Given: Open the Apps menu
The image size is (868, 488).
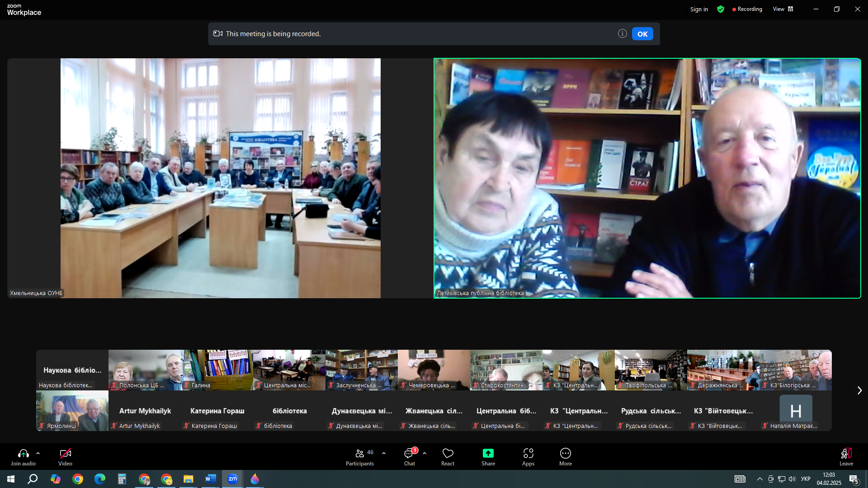Looking at the screenshot, I should (x=528, y=456).
